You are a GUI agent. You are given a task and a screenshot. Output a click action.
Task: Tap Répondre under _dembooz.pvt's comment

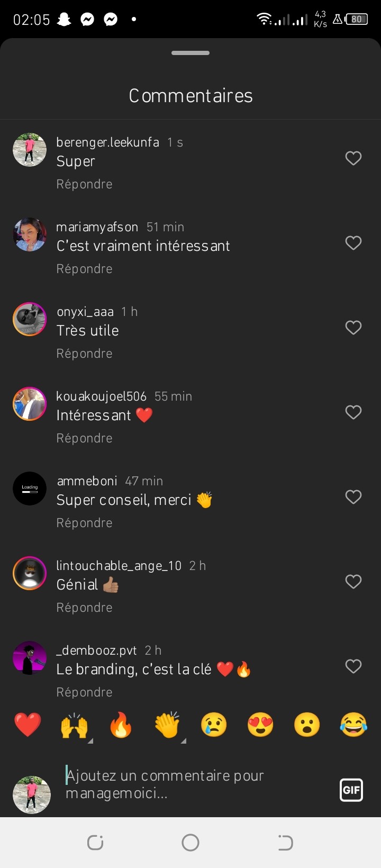click(x=85, y=692)
